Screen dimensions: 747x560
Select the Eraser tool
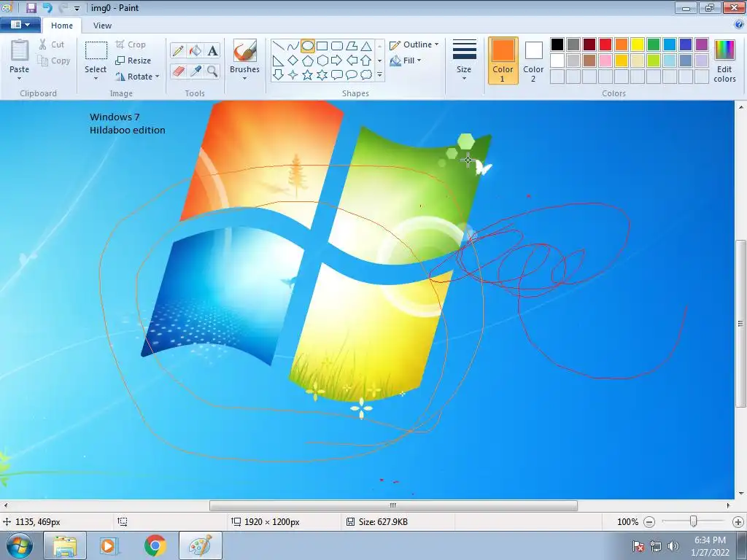coord(178,71)
